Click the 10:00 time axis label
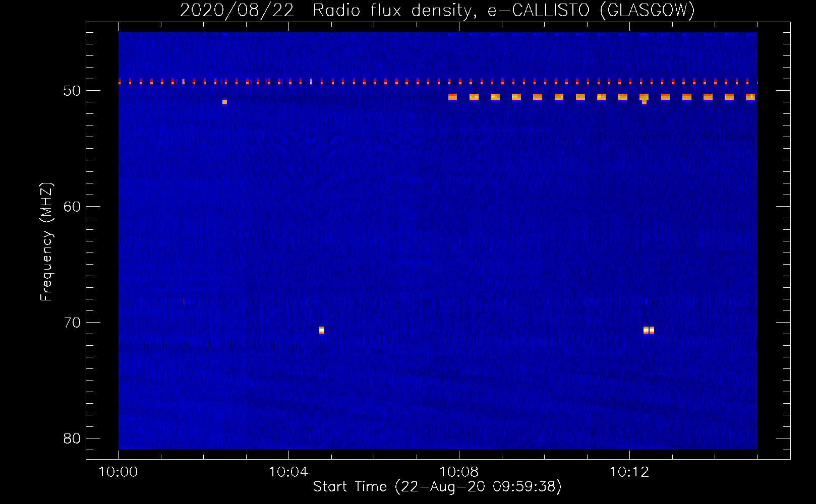This screenshot has width=816, height=504. pos(118,472)
